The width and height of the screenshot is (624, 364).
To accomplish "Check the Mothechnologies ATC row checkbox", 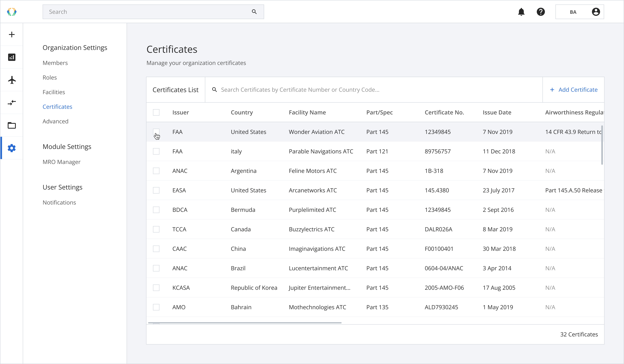I will point(156,307).
